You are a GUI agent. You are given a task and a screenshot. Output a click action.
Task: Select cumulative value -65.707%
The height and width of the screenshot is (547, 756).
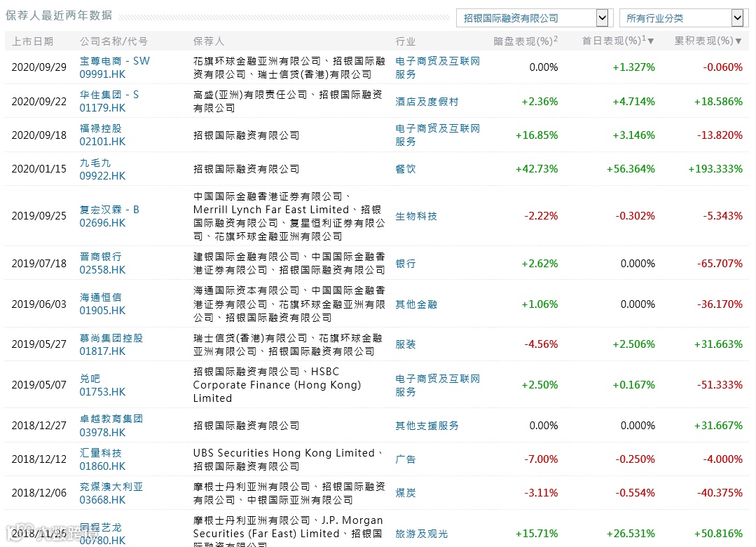pos(720,264)
